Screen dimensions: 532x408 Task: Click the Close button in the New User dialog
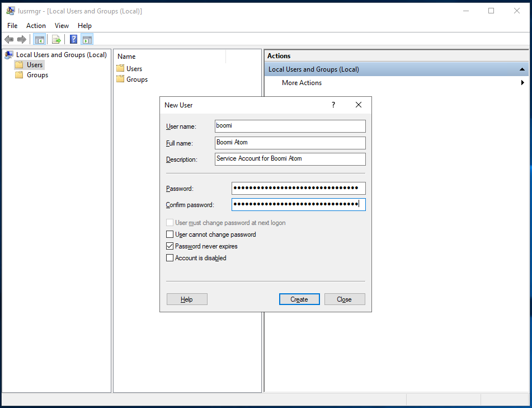coord(345,299)
